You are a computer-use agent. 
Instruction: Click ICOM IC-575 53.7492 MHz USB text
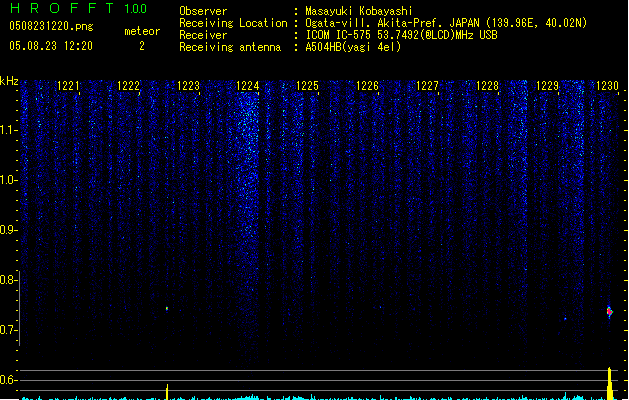click(402, 35)
